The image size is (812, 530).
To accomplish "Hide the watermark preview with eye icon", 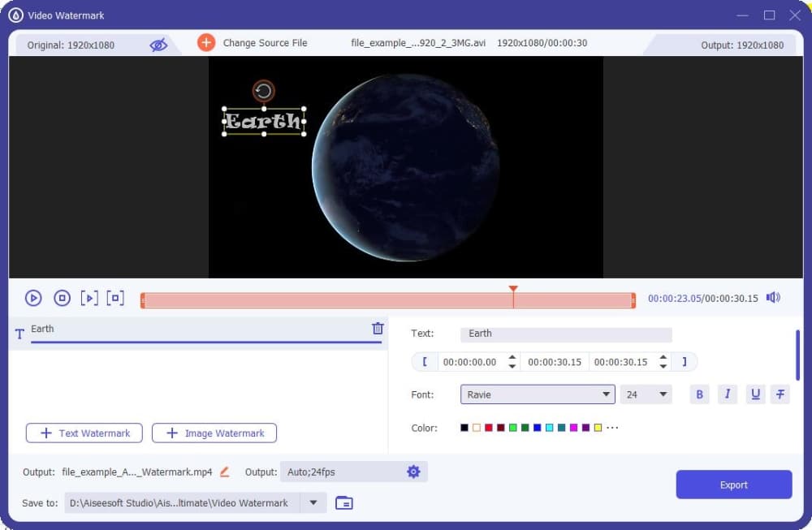I will (x=159, y=45).
